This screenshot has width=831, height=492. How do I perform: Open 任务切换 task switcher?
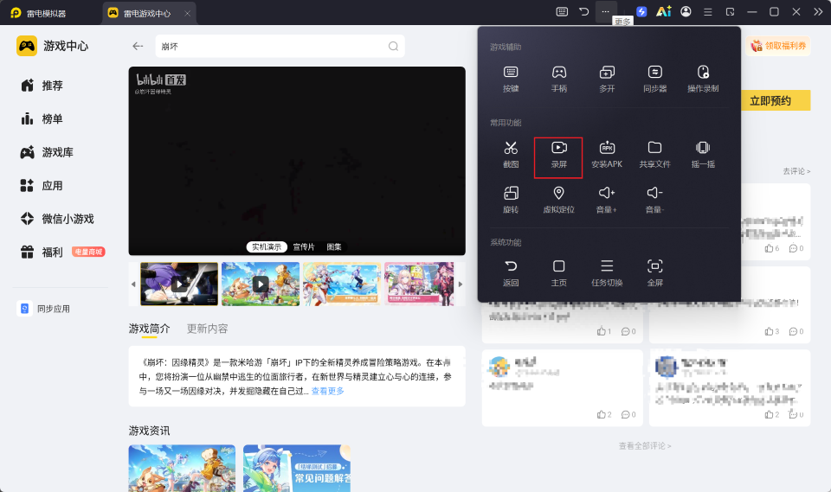pos(607,273)
